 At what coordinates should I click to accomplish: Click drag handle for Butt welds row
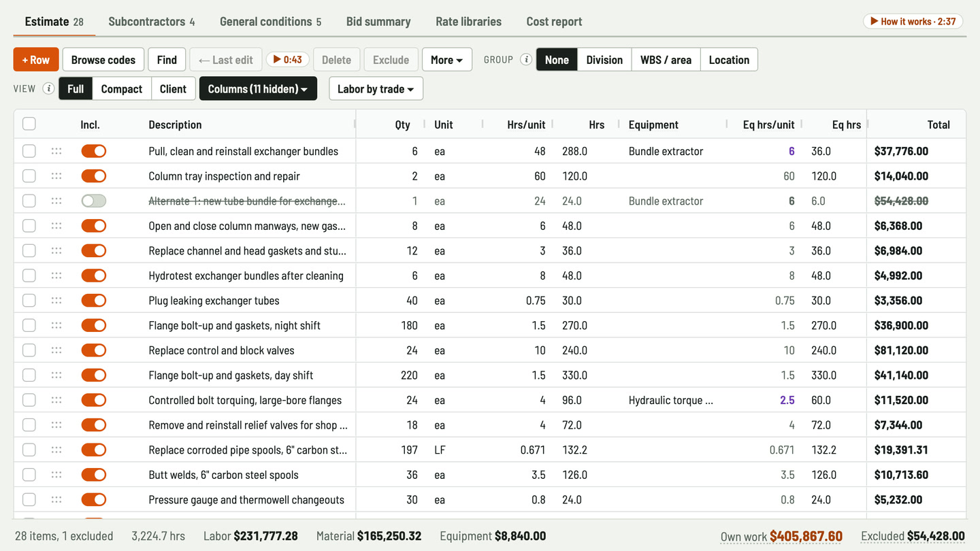tap(56, 475)
